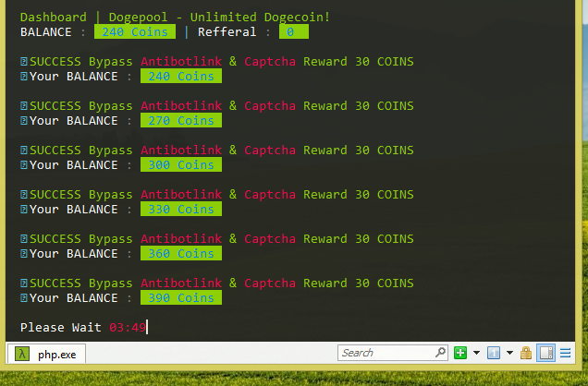The width and height of the screenshot is (588, 386).
Task: Click the padlock lock icon
Action: 526,353
